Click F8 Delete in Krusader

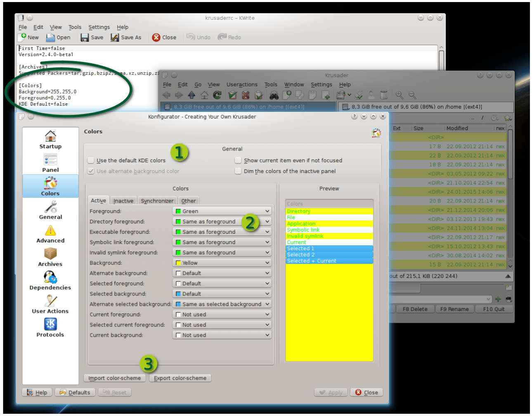pos(415,309)
